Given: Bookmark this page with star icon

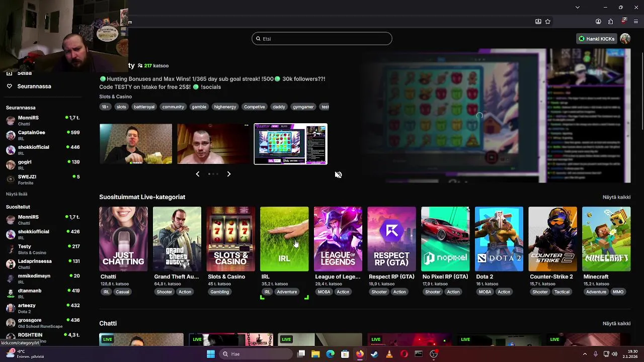Looking at the screenshot, I should click(548, 22).
